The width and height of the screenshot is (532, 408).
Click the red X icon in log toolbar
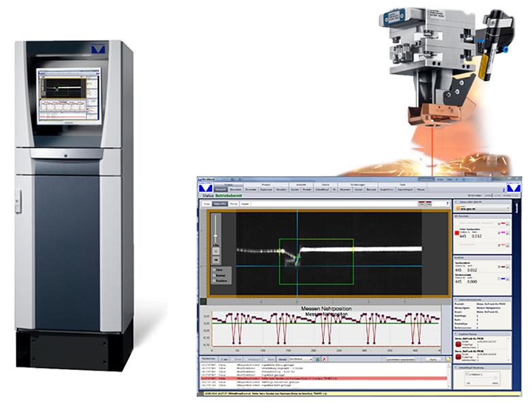[x=324, y=359]
